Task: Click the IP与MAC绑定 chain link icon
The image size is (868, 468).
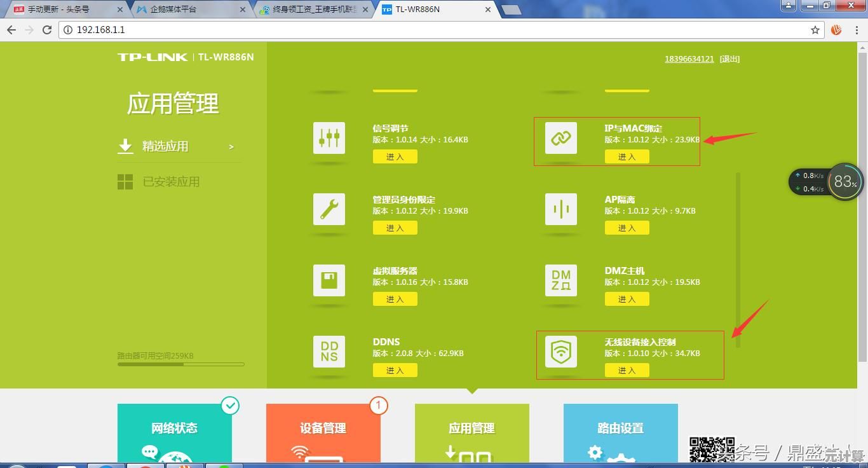Action: (x=561, y=138)
